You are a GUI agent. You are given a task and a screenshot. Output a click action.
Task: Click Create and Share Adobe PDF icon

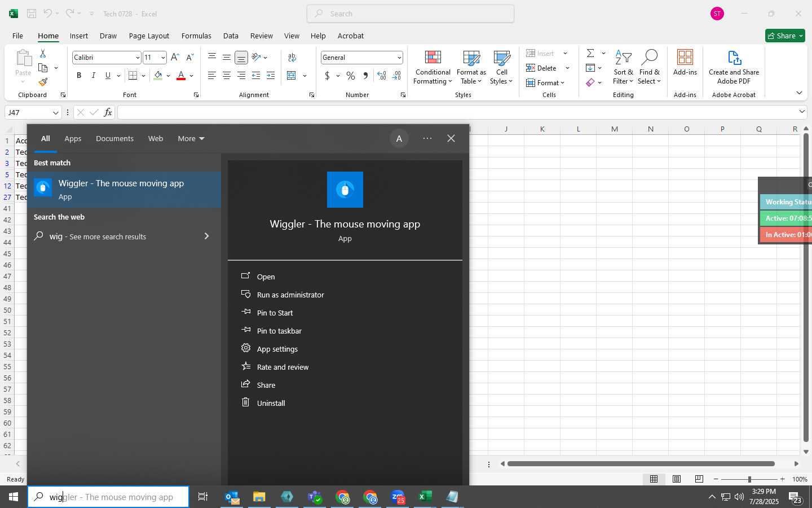pyautogui.click(x=734, y=58)
